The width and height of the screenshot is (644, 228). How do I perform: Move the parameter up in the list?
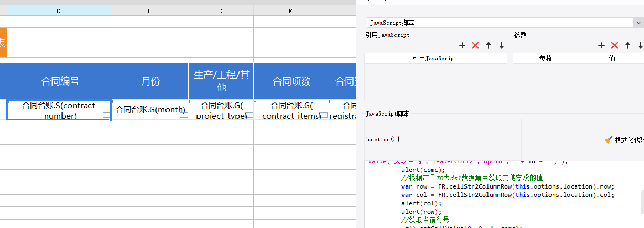[627, 46]
